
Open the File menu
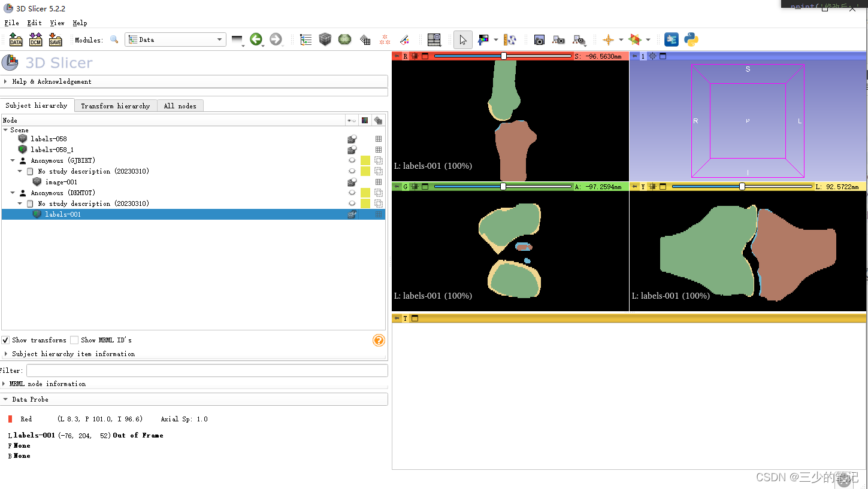pos(11,23)
